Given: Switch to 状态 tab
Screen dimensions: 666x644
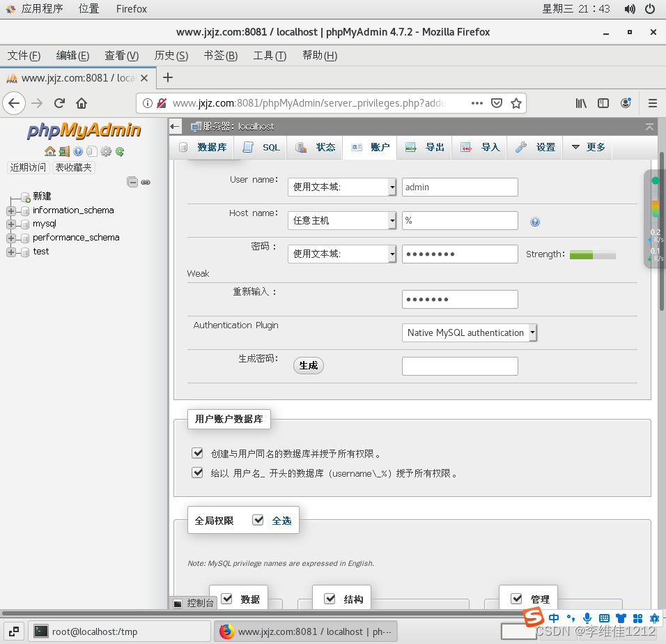Looking at the screenshot, I should [315, 147].
